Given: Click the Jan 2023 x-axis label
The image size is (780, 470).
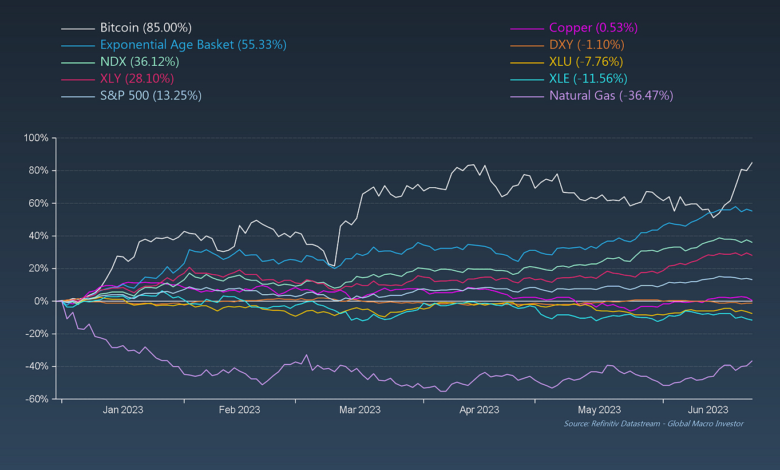Looking at the screenshot, I should (x=123, y=410).
